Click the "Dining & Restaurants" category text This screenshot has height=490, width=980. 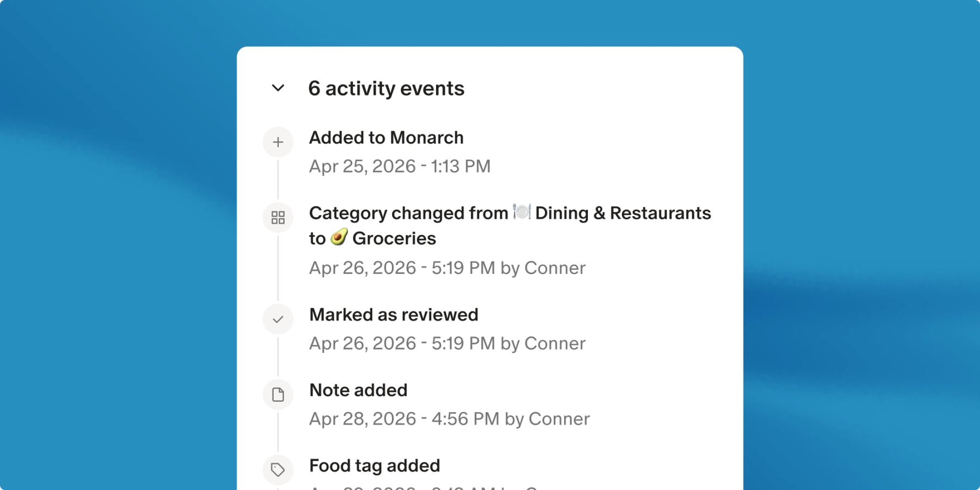(x=623, y=213)
